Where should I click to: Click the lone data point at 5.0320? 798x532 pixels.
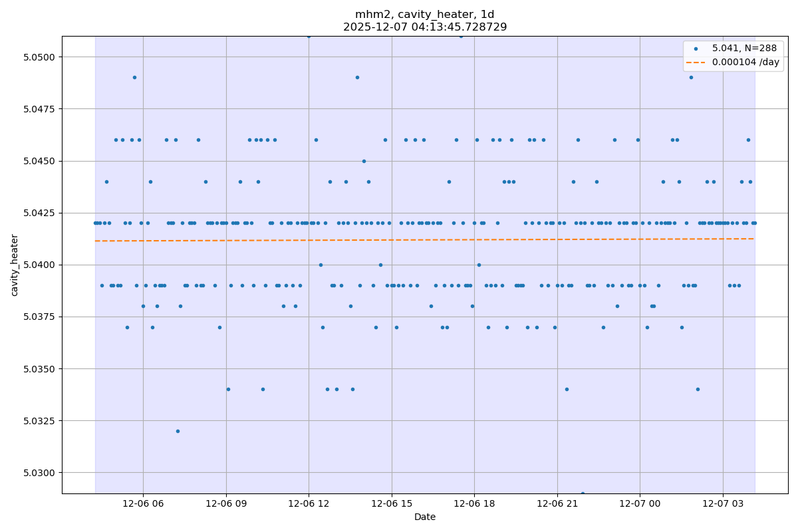click(178, 431)
